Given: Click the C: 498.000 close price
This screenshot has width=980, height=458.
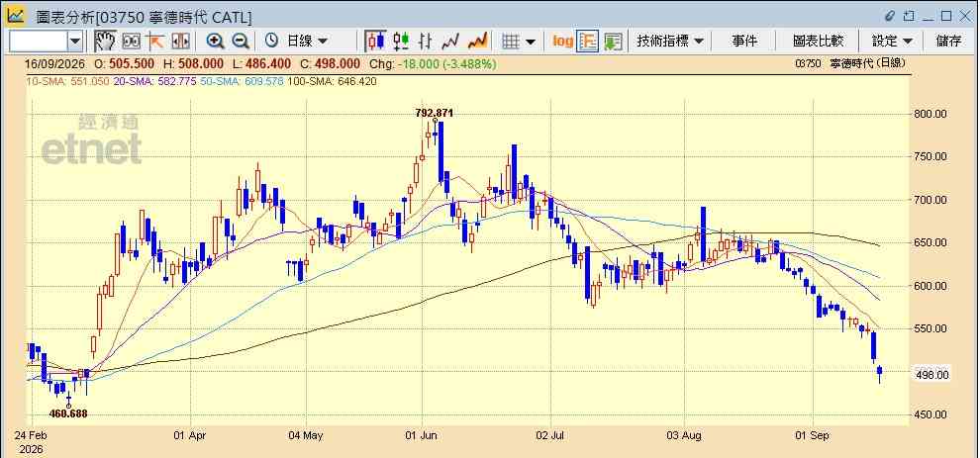Looking at the screenshot, I should 330,63.
